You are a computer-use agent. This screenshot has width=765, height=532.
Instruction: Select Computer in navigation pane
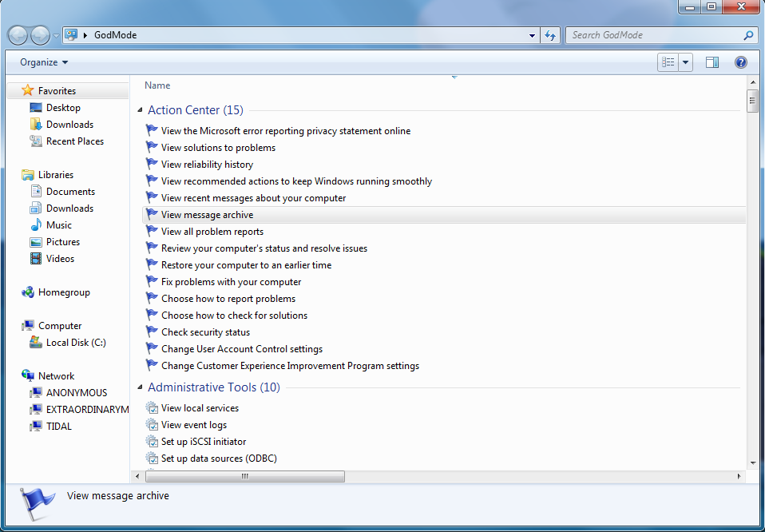[x=60, y=326]
